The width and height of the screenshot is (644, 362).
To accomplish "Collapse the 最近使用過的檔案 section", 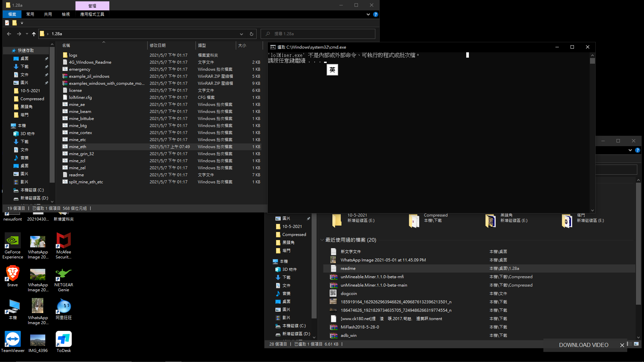I will (x=322, y=240).
